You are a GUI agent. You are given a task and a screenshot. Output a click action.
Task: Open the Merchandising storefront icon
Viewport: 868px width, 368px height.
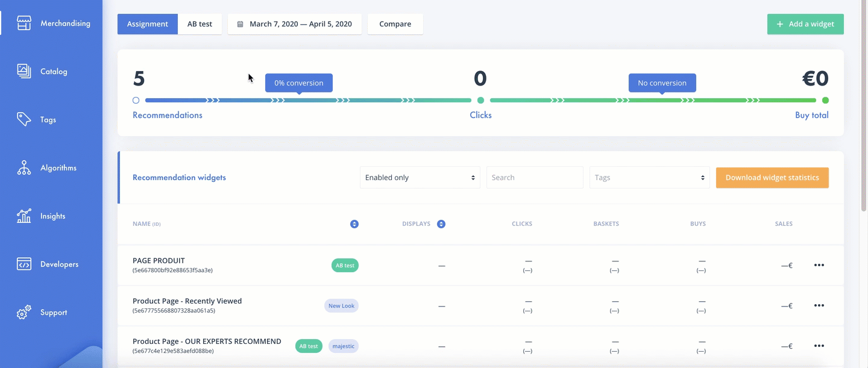tap(24, 23)
